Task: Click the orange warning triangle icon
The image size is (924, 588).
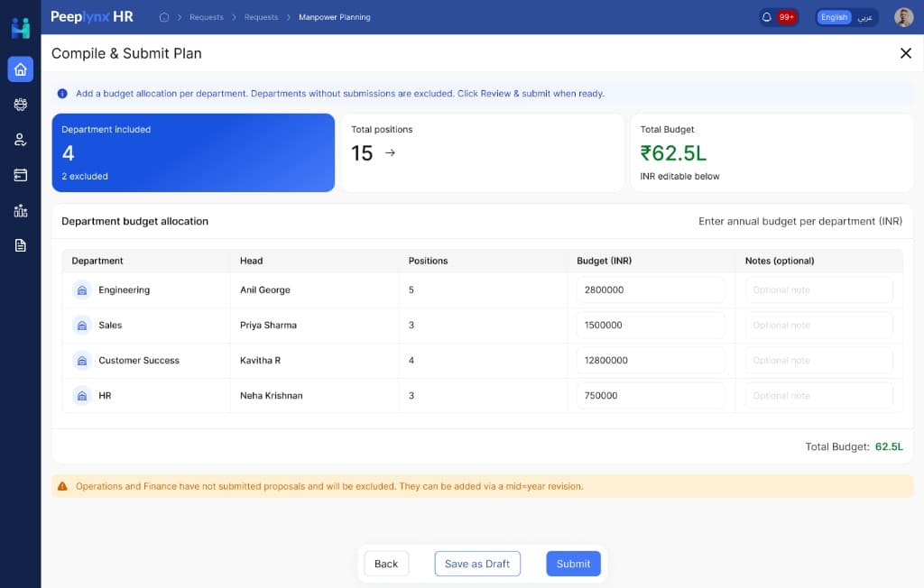Action: [62, 486]
